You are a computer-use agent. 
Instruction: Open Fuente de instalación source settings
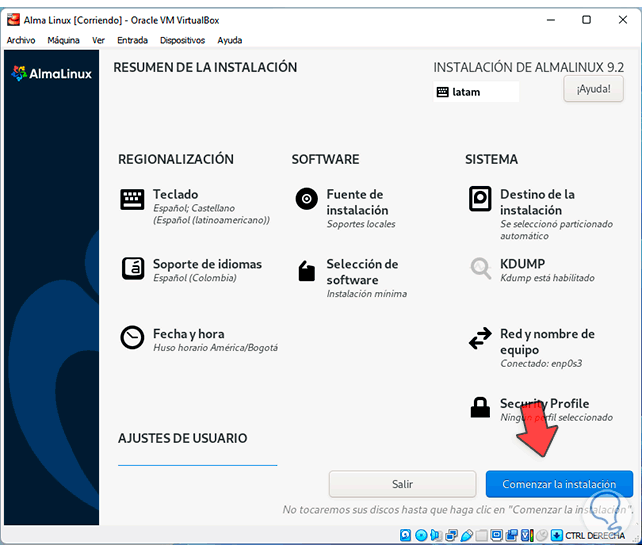[x=346, y=208]
